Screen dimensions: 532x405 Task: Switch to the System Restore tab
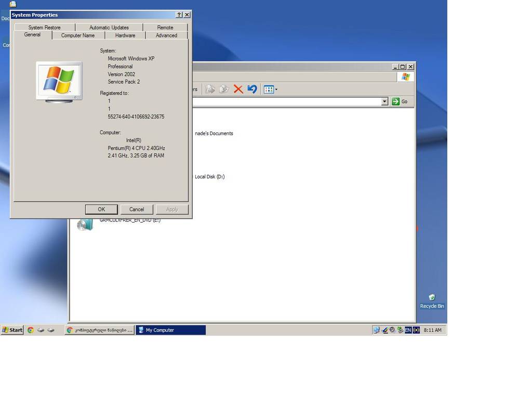pos(45,28)
